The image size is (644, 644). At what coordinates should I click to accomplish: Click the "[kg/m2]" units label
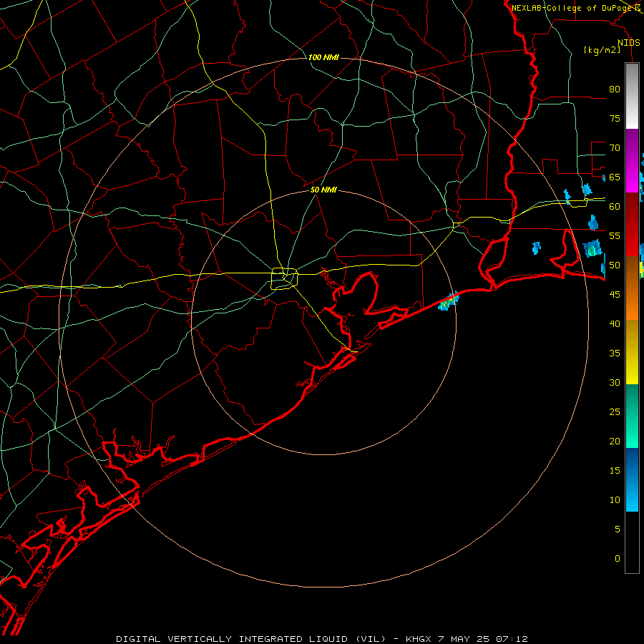[602, 50]
